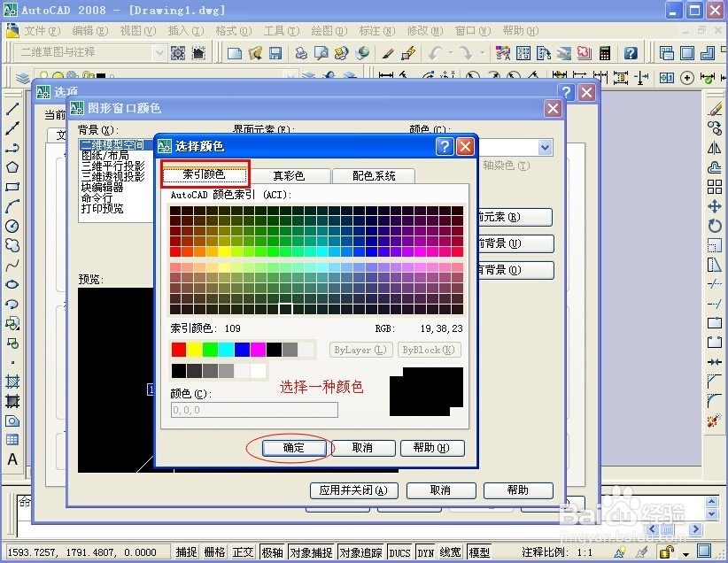Click 帮助 in the 图形窗口颜色 dialog
Screen dimensions: 728x563
point(518,490)
